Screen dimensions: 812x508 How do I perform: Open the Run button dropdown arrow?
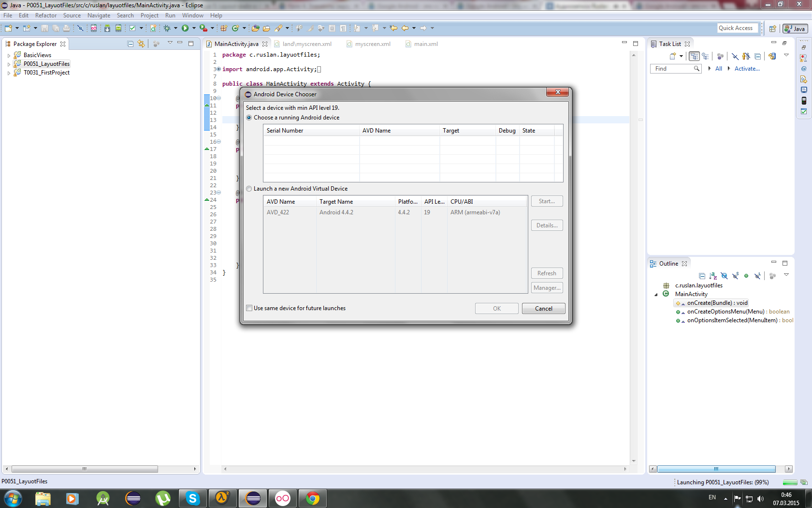tap(194, 29)
